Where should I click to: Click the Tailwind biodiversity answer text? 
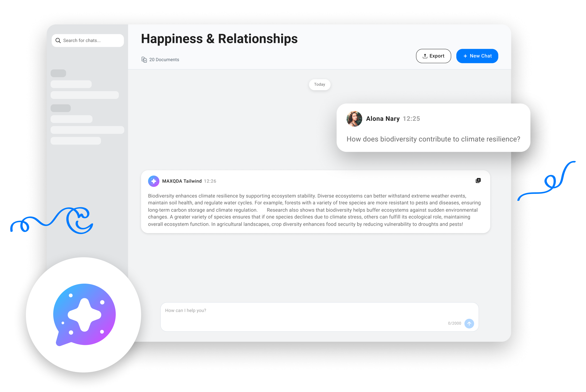(x=314, y=210)
